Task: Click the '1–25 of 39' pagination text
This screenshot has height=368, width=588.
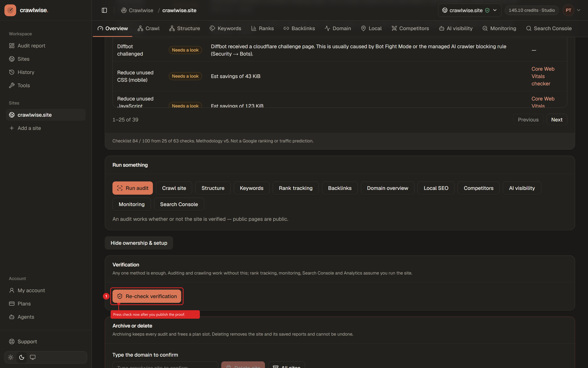Action: [x=125, y=120]
